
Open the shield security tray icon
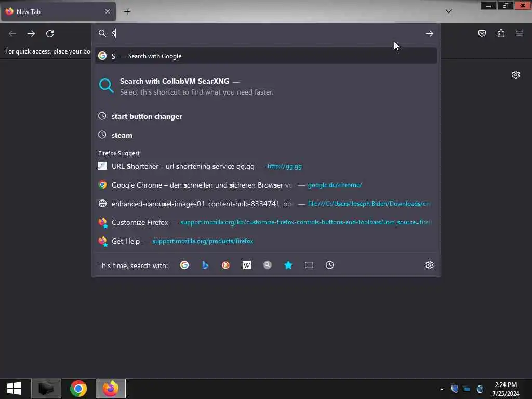(x=455, y=389)
